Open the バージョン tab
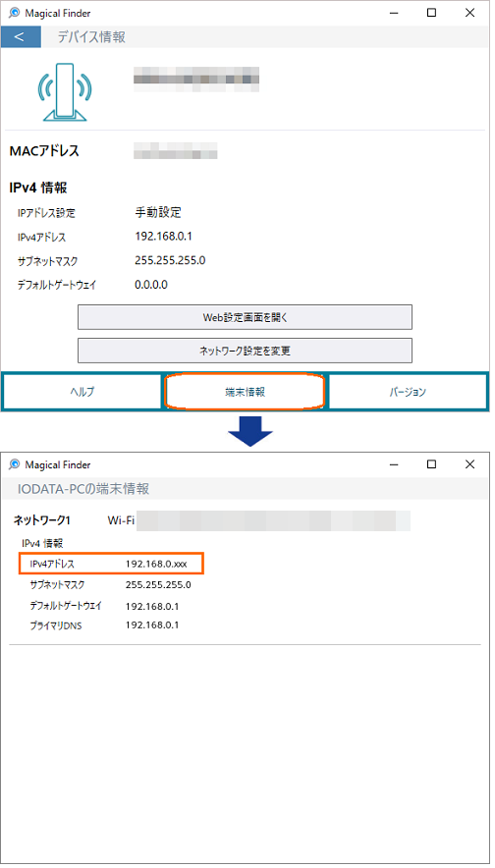 coord(408,392)
